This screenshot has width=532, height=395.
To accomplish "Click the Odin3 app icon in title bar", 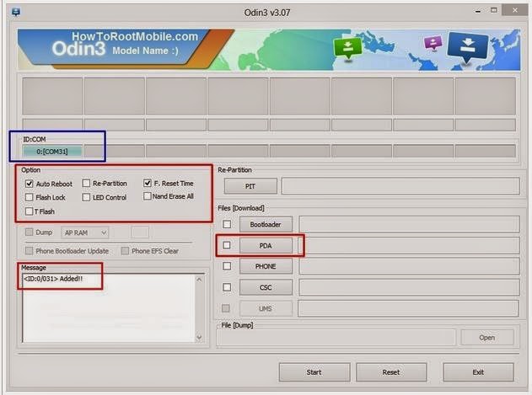I will pos(16,12).
